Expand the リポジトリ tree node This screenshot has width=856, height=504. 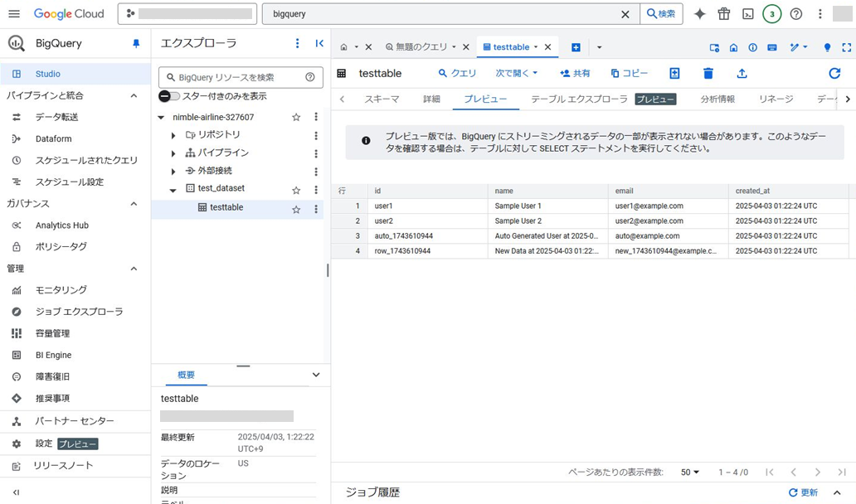[x=173, y=134]
